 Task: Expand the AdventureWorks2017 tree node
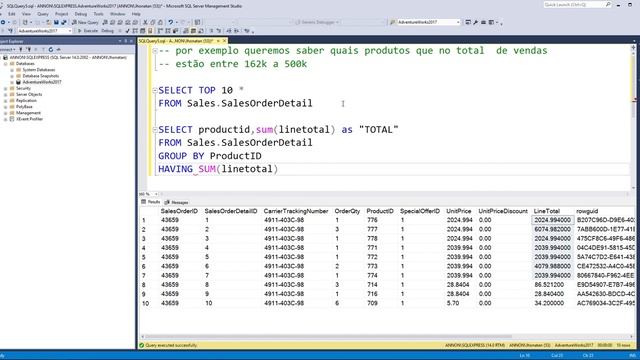point(12,82)
